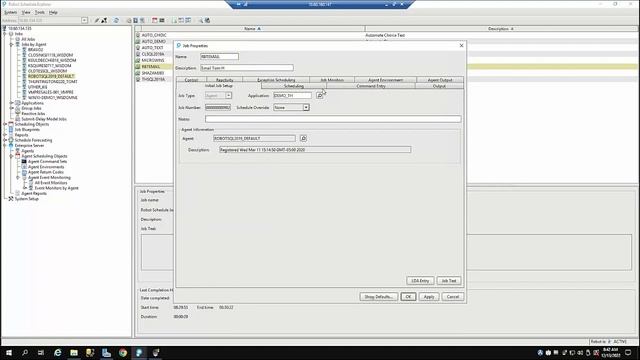The width and height of the screenshot is (640, 360).
Task: Open the System menu
Action: pos(10,12)
